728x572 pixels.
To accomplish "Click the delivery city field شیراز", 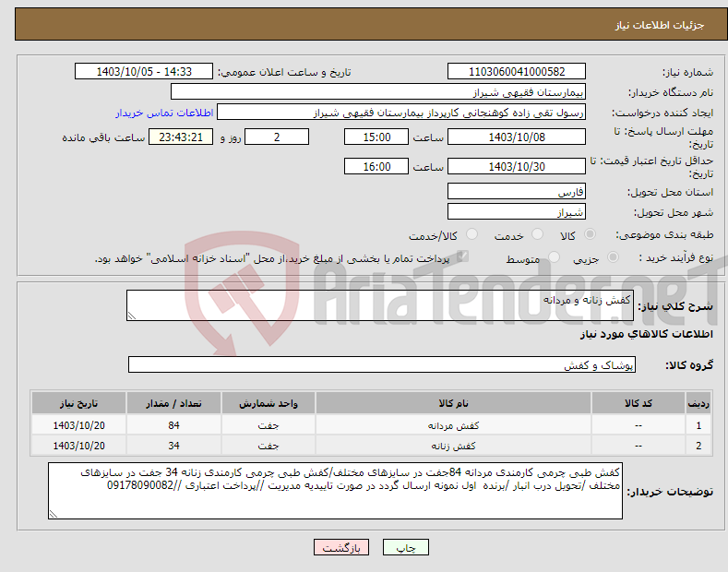I will tap(517, 211).
